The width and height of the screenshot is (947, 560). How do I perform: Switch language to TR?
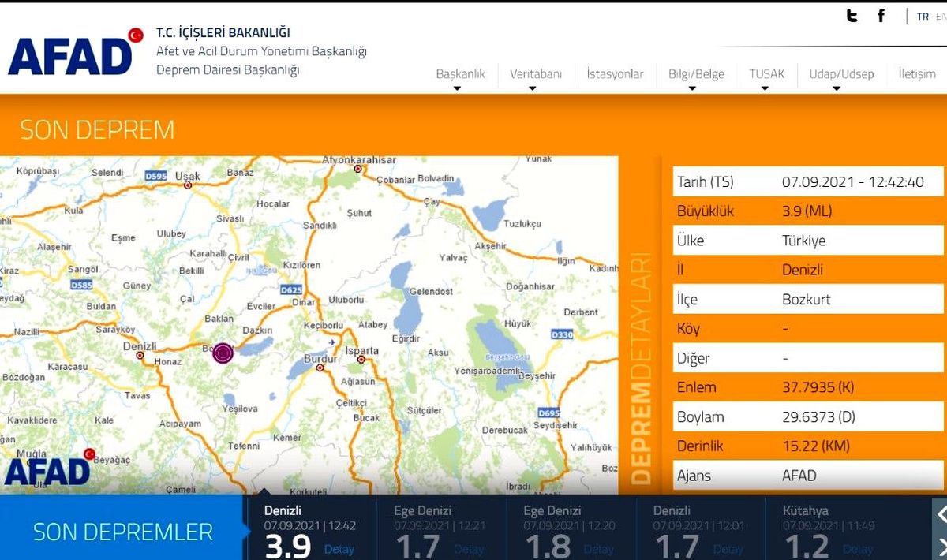(x=923, y=17)
